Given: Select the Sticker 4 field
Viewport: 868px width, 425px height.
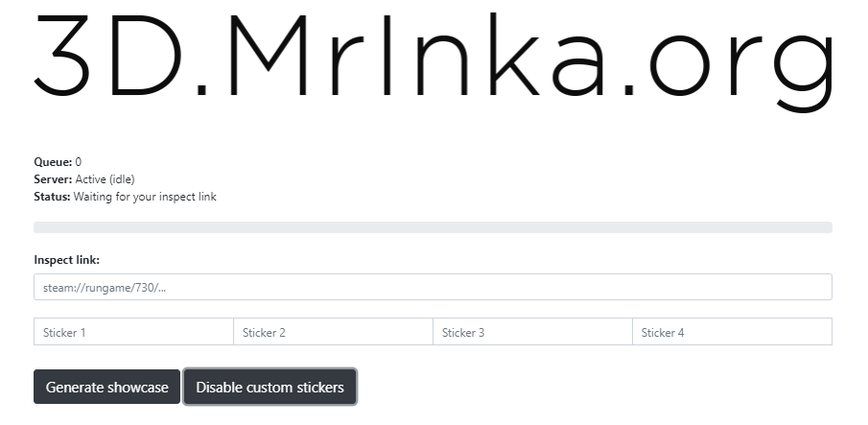Looking at the screenshot, I should (x=732, y=332).
